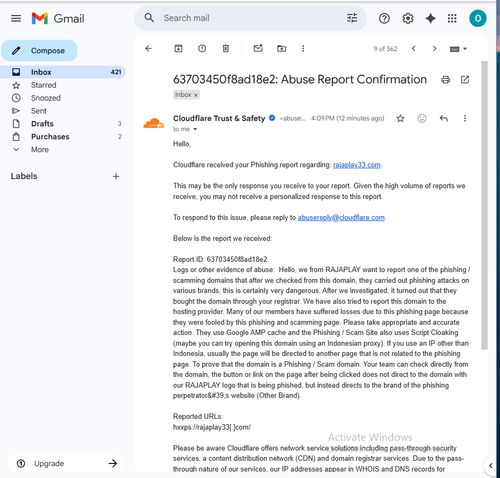
Task: Go to newer email
Action: click(x=414, y=49)
